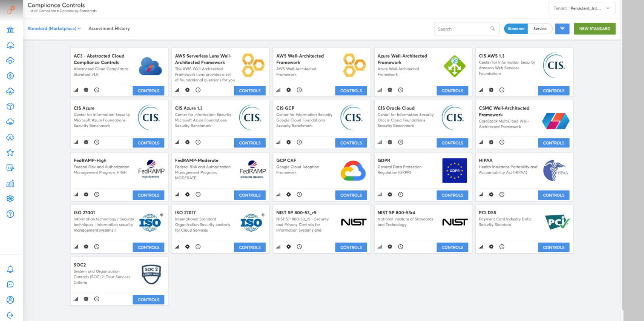Click the gear icon on ISO 27001 card

point(86,247)
